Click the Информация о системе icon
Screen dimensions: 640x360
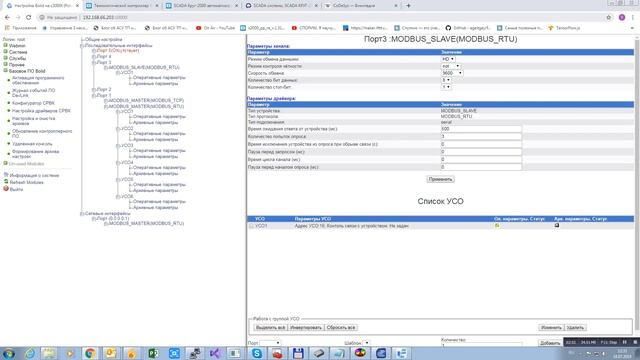point(6,175)
